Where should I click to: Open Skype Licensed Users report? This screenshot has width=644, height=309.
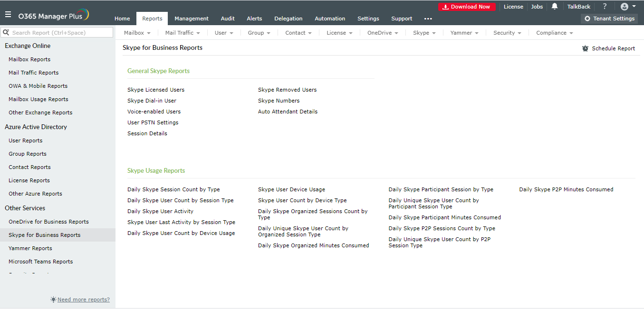pos(156,90)
